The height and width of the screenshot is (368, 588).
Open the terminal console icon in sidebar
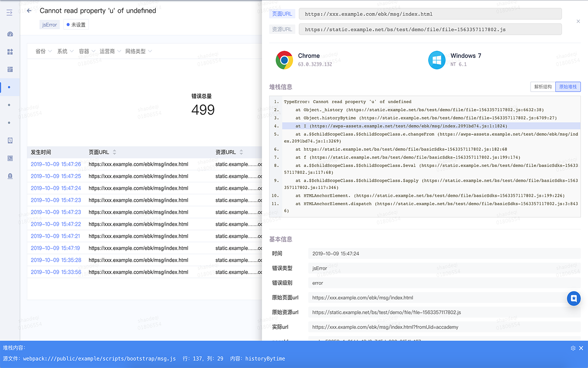click(10, 158)
